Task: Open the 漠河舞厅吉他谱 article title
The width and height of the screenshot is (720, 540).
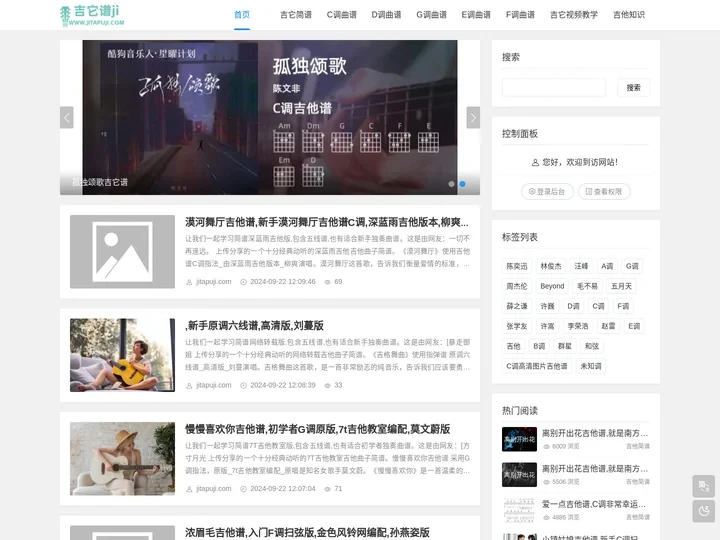Action: click(327, 222)
